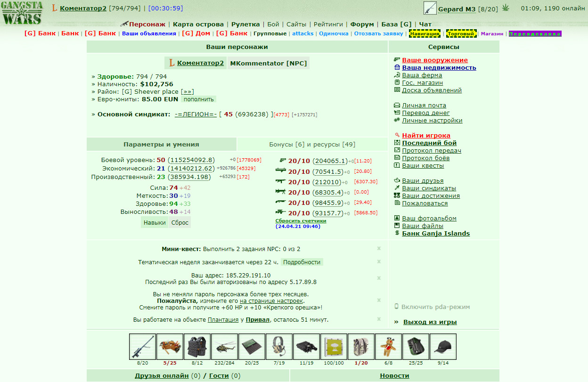
Task: Enable Включить pda-режим
Action: [x=435, y=307]
